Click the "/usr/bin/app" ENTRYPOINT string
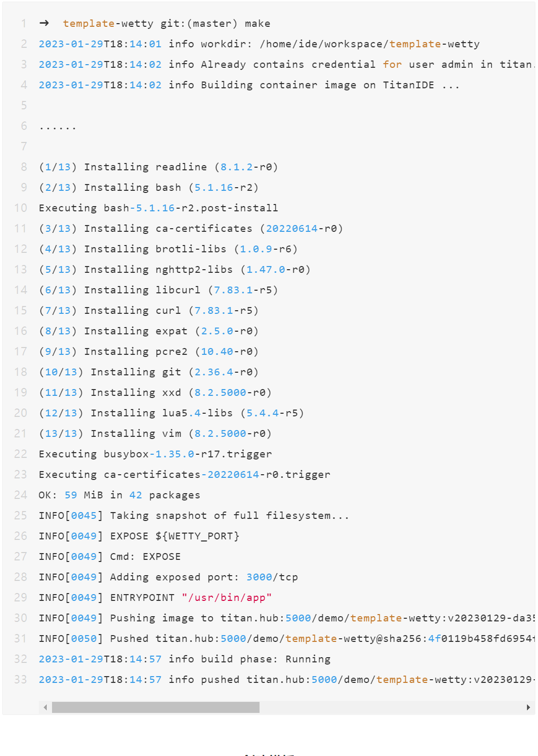The image size is (538, 756). click(x=226, y=598)
